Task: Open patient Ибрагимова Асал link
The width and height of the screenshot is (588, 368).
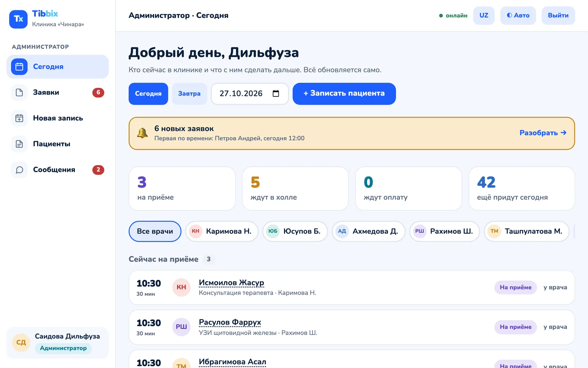Action: [x=232, y=362]
